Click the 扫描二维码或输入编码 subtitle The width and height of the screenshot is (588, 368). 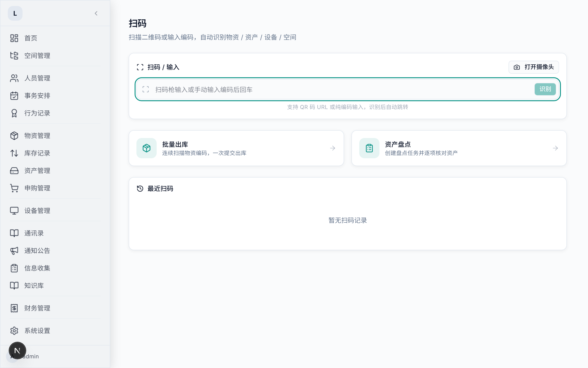pos(212,37)
